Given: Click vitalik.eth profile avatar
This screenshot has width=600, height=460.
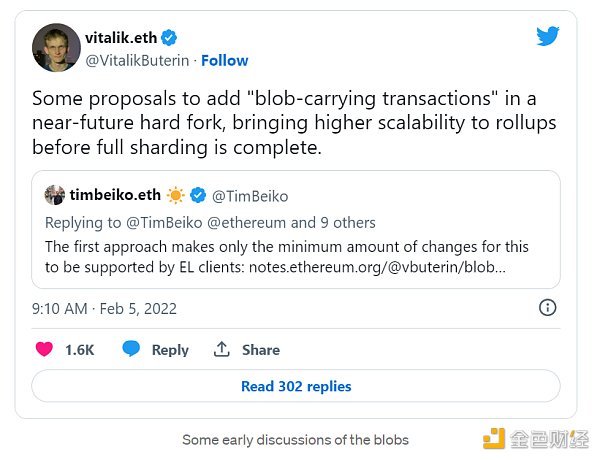Looking at the screenshot, I should point(56,48).
